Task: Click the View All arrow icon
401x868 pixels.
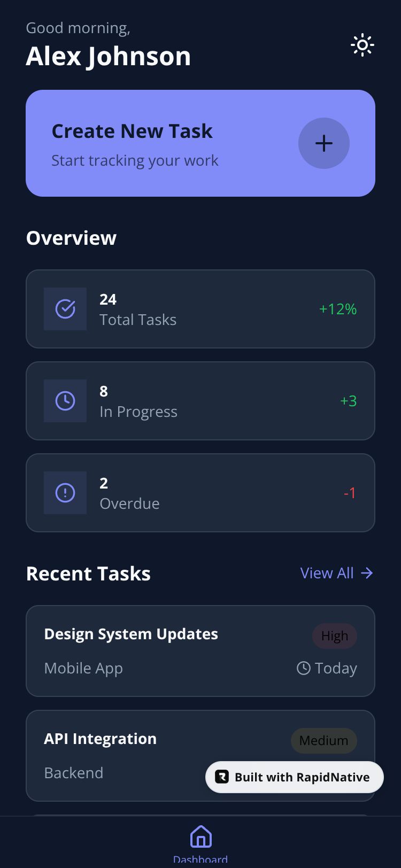Action: tap(367, 573)
